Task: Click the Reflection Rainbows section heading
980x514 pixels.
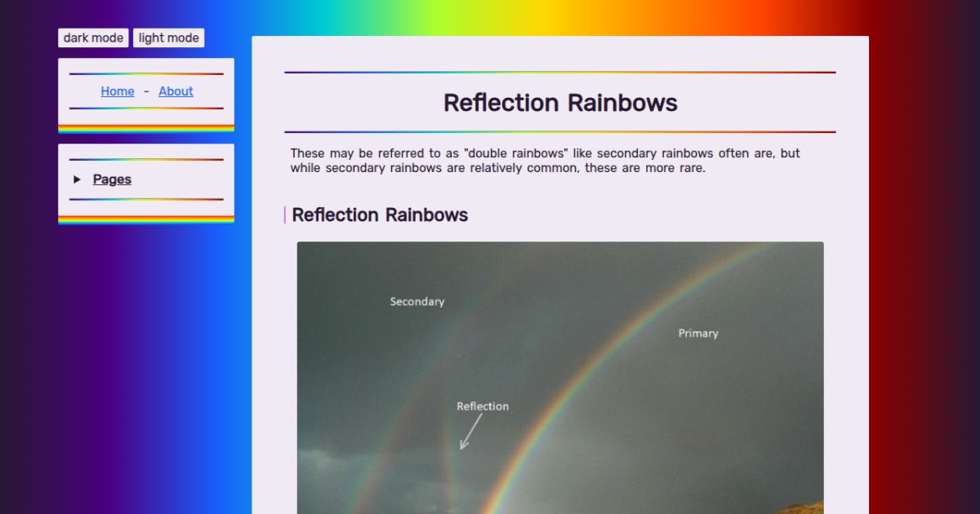Action: (380, 215)
